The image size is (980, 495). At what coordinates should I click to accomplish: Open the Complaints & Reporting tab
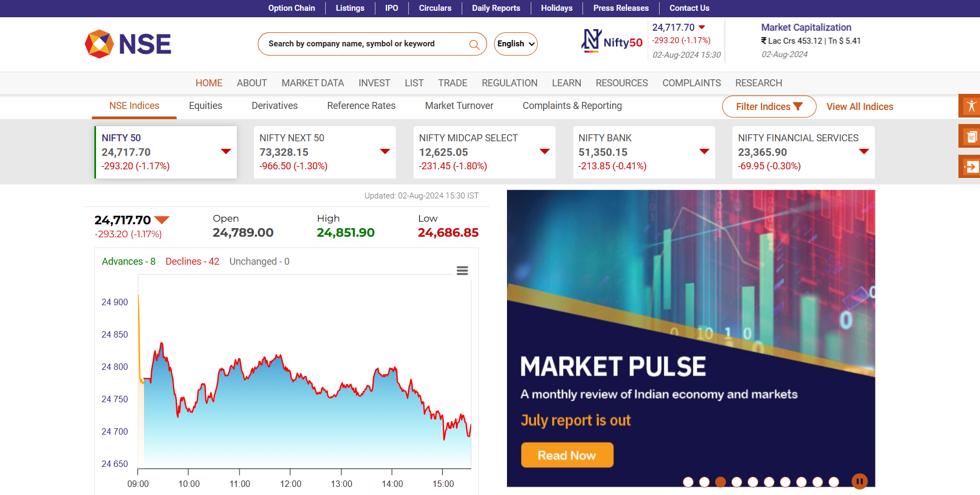[x=572, y=106]
